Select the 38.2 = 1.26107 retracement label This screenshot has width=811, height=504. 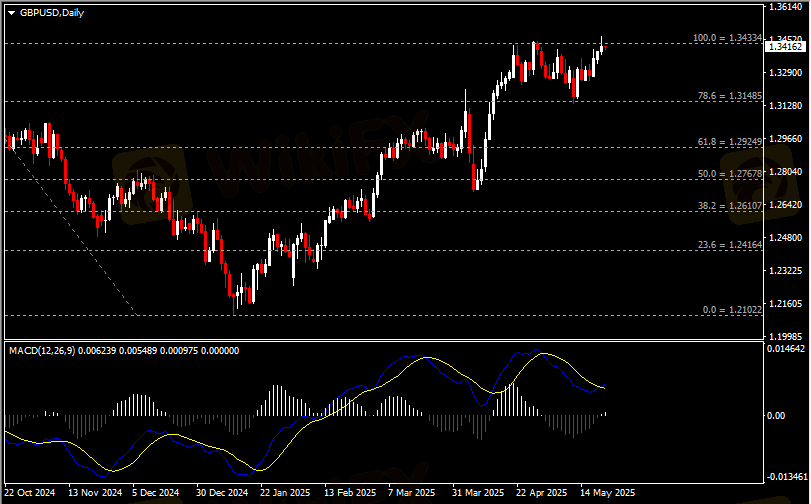[730, 205]
